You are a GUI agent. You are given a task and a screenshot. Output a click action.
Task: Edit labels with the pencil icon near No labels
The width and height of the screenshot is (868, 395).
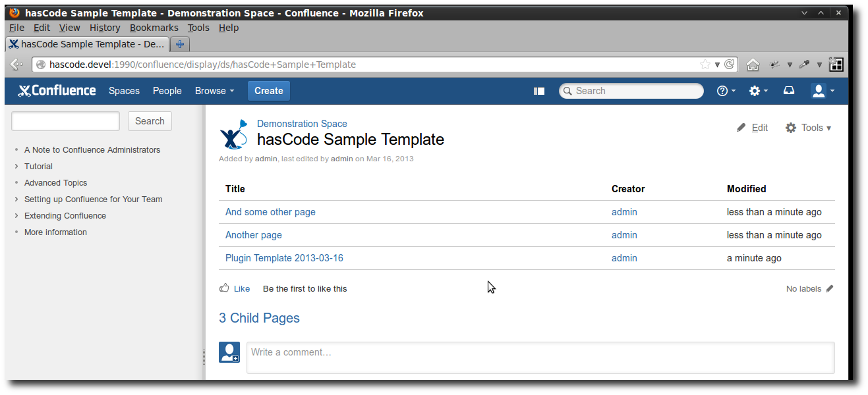click(829, 288)
